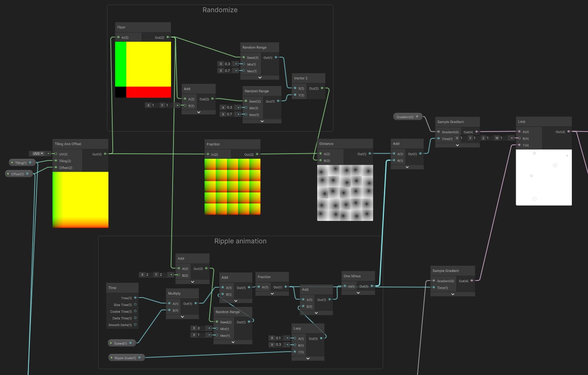Select the Speed(1) property node

(121, 343)
